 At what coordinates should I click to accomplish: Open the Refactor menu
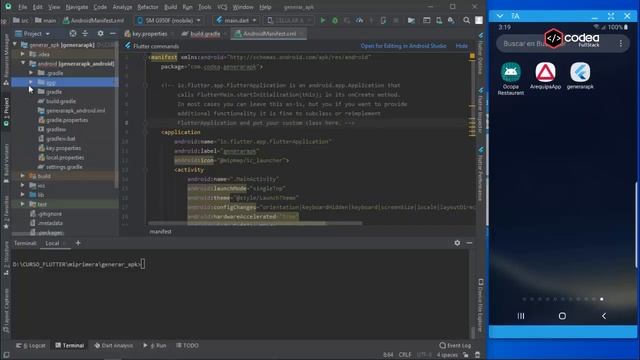pos(147,7)
